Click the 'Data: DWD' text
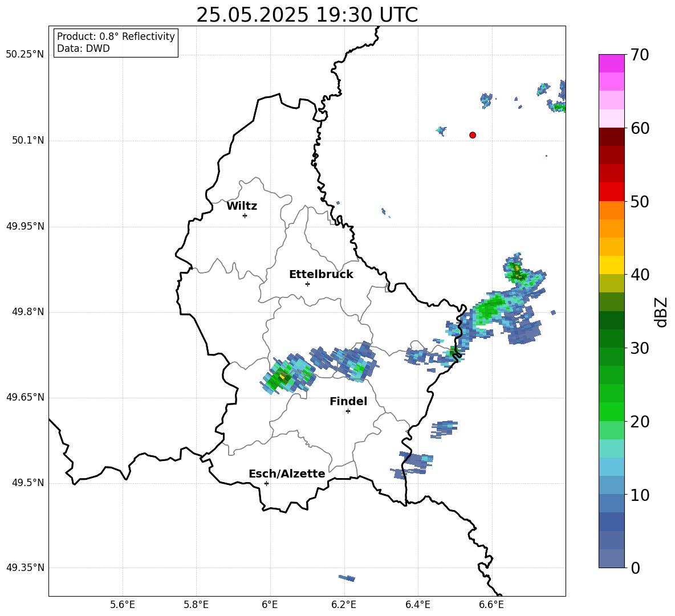 point(83,48)
